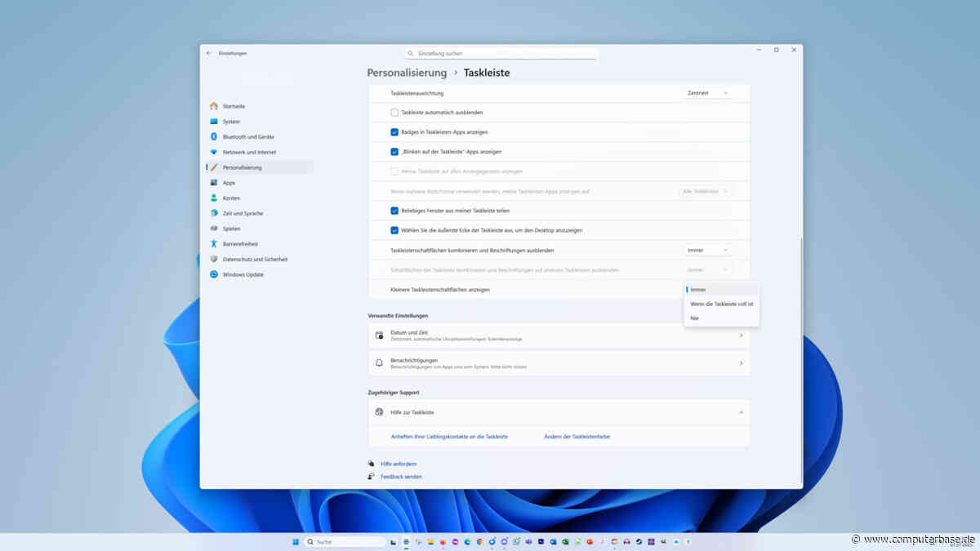Focus the Einstellung suchen search field

(x=501, y=54)
